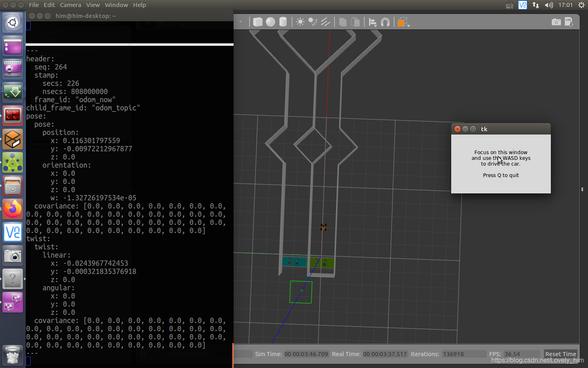Select the small robot car in the scene
The height and width of the screenshot is (368, 588).
pyautogui.click(x=323, y=227)
